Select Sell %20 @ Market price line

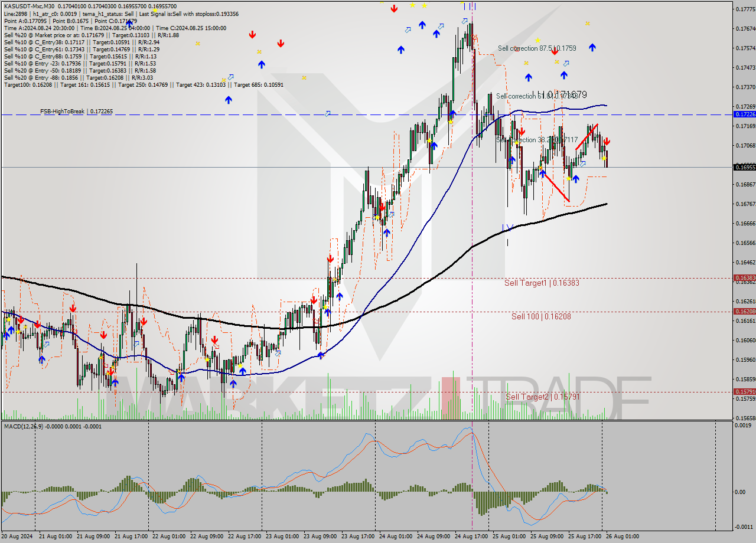[x=91, y=35]
